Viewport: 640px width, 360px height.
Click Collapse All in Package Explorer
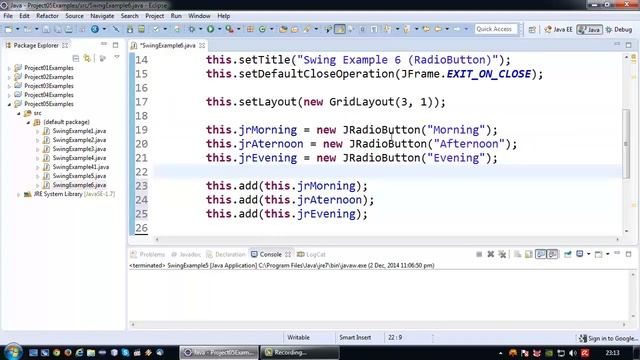click(76, 58)
